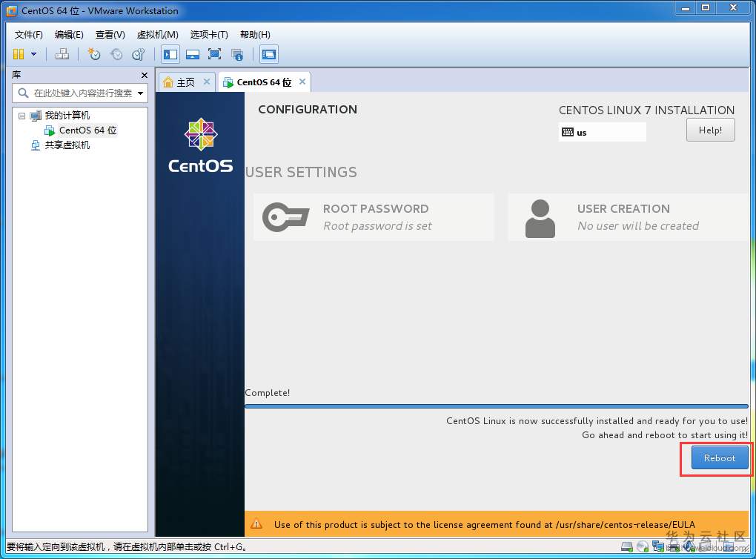Open the USER CREATION setting
Viewport: 756px width, 559px height.
tap(629, 217)
